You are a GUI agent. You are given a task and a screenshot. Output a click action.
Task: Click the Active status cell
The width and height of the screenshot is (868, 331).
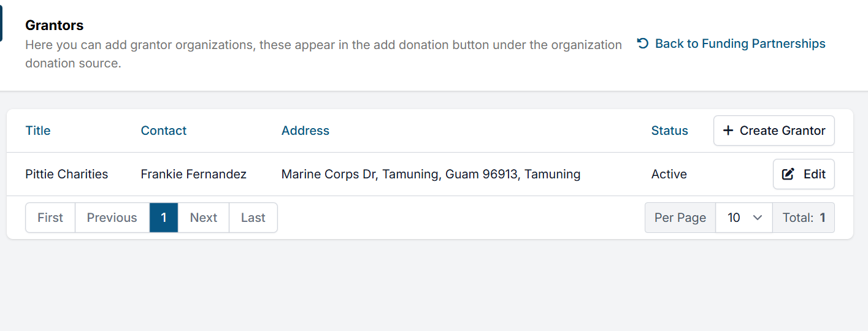[669, 174]
